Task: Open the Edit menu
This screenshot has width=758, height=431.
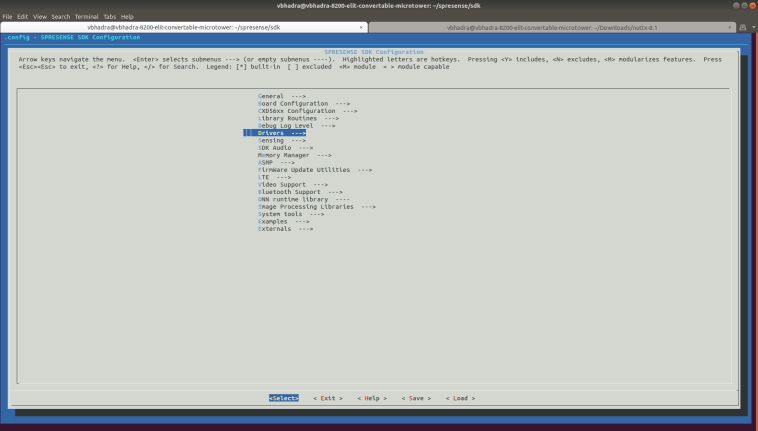Action: point(22,16)
